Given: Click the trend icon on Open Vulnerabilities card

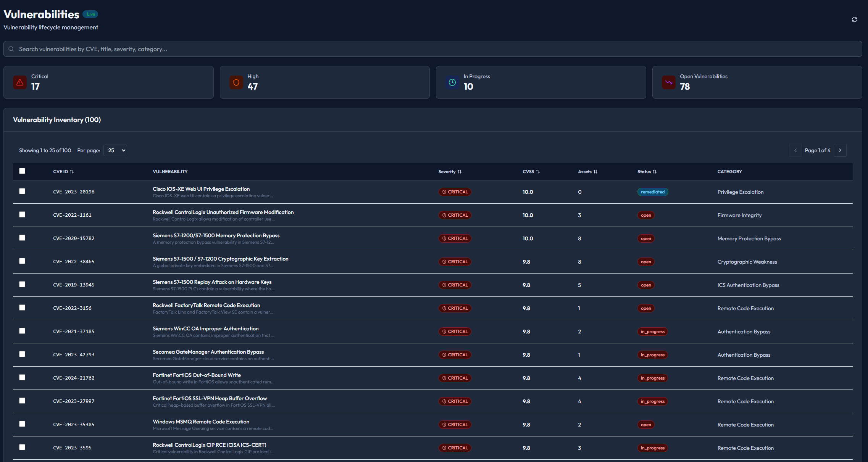Looking at the screenshot, I should [x=668, y=82].
